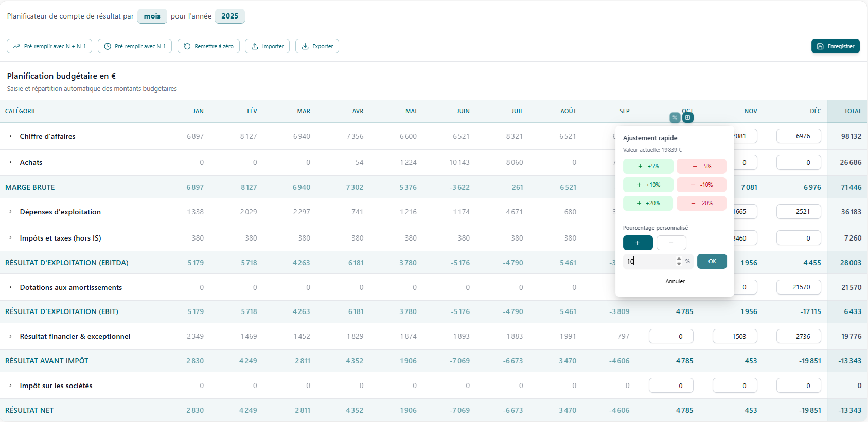Viewport: 868px width, 422px height.
Task: Select the plus sign toggle for custom percentage
Action: click(637, 243)
